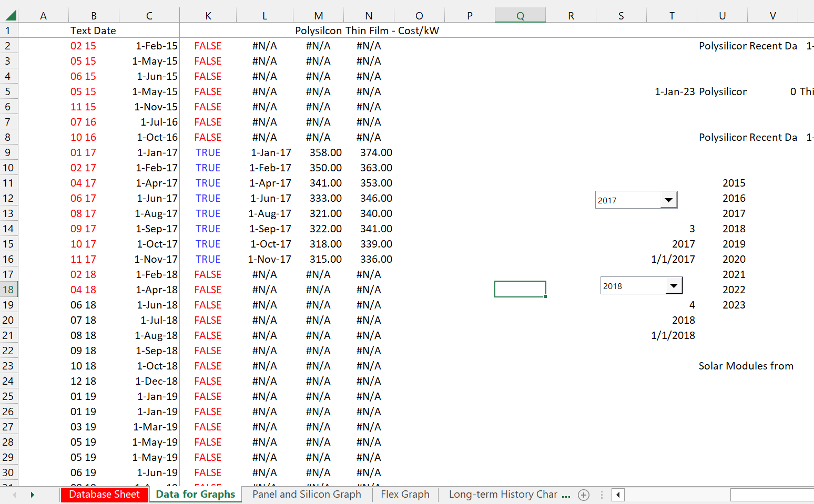This screenshot has width=814, height=504.
Task: Open the Panel and Silicon Graph tab
Action: tap(307, 495)
